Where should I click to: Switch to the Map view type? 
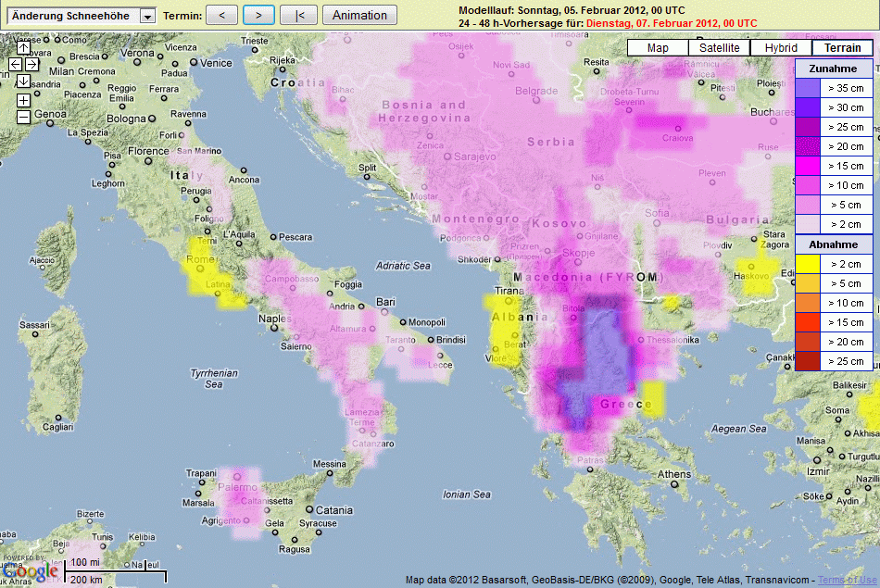(x=658, y=48)
